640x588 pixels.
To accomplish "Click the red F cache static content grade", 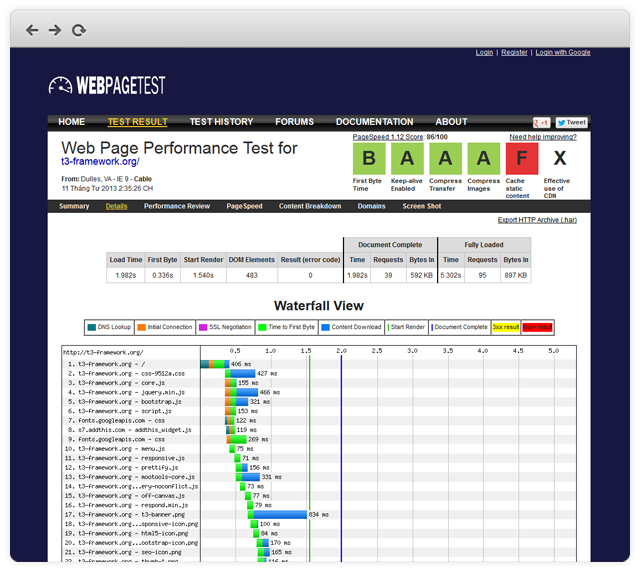I will [521, 158].
